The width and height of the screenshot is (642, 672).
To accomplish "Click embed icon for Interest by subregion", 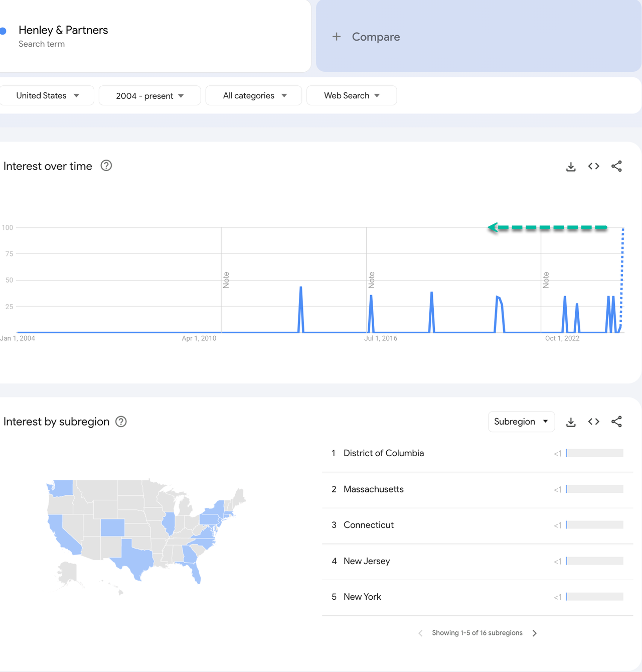I will 594,422.
